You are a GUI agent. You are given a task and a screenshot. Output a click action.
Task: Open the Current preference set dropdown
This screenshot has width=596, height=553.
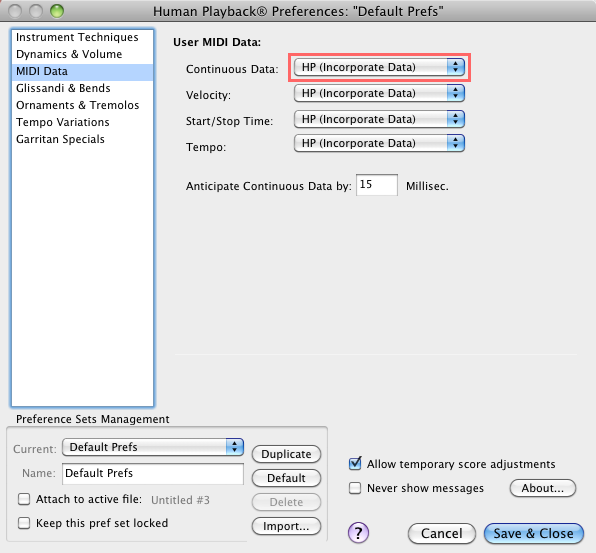(153, 447)
